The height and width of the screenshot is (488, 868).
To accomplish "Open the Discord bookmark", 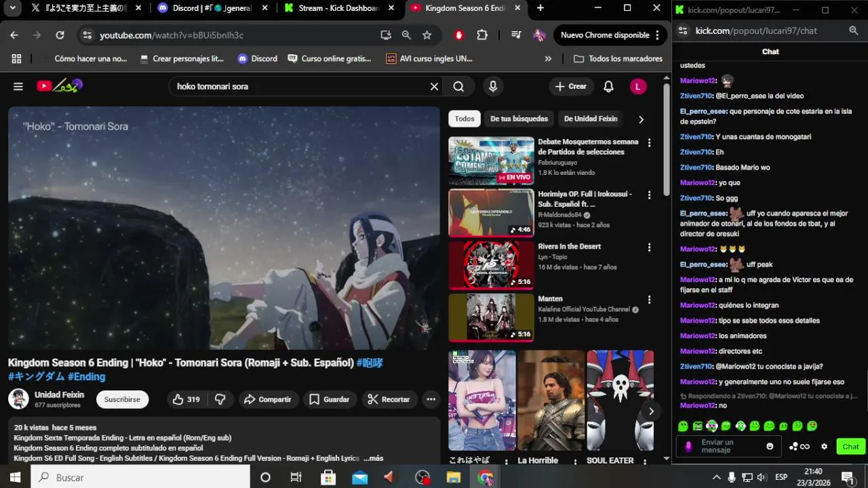I will pyautogui.click(x=258, y=59).
